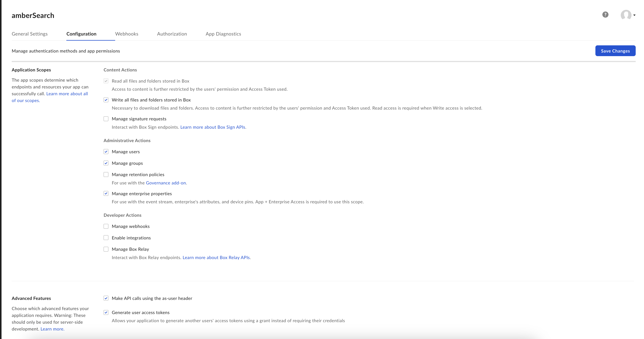Click the amberSearch app title
Screen dimensions: 644x339
(33, 15)
